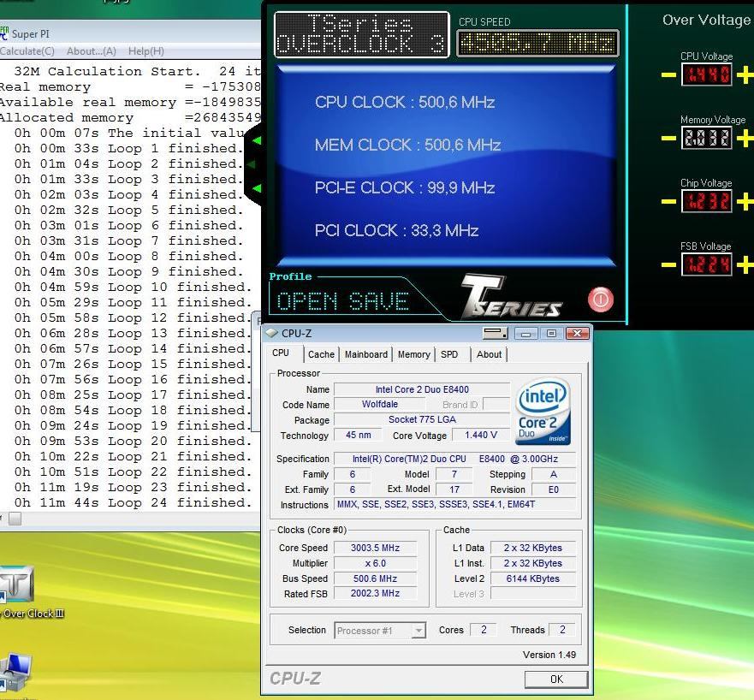Screen dimensions: 754x700
Task: Click the top green arrow on TSeries panel
Action: (258, 140)
